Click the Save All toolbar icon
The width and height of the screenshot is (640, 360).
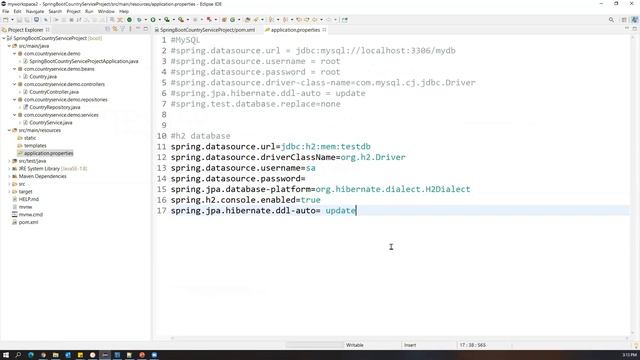[x=27, y=20]
